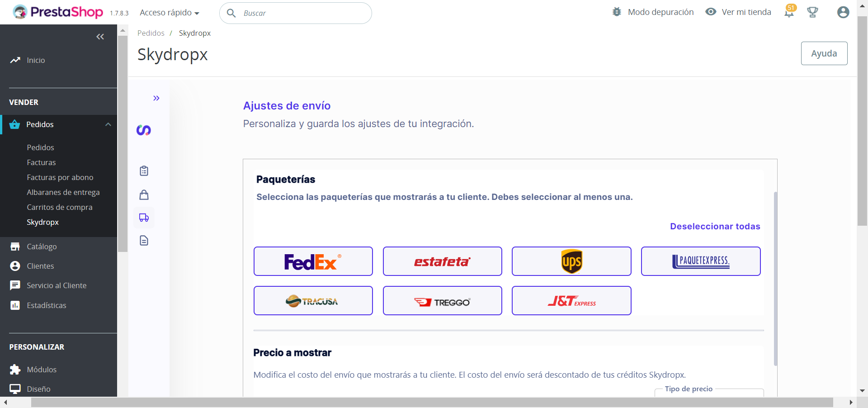Open Facturas por abono submenu item

click(60, 177)
